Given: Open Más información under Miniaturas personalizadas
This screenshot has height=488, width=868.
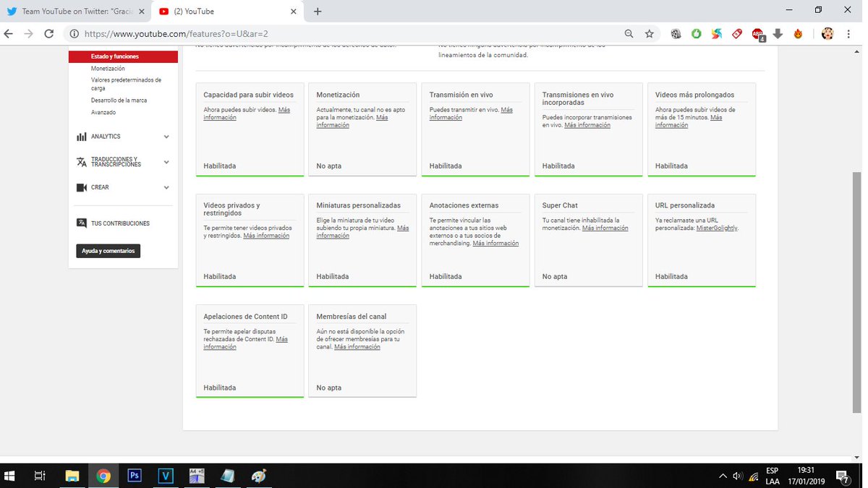Looking at the screenshot, I should click(x=362, y=231).
